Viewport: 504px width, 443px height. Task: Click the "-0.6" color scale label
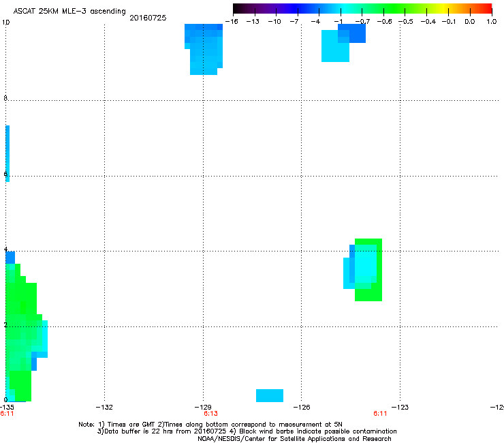pyautogui.click(x=384, y=22)
